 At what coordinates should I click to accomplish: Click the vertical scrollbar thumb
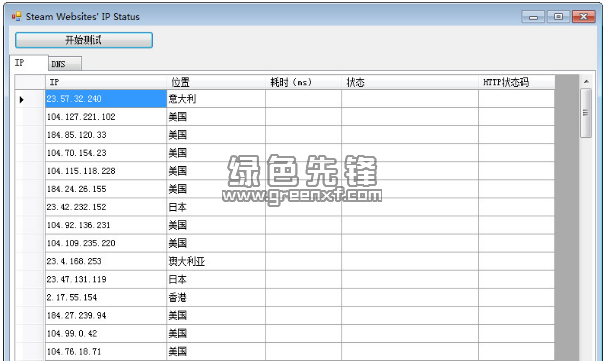(586, 113)
